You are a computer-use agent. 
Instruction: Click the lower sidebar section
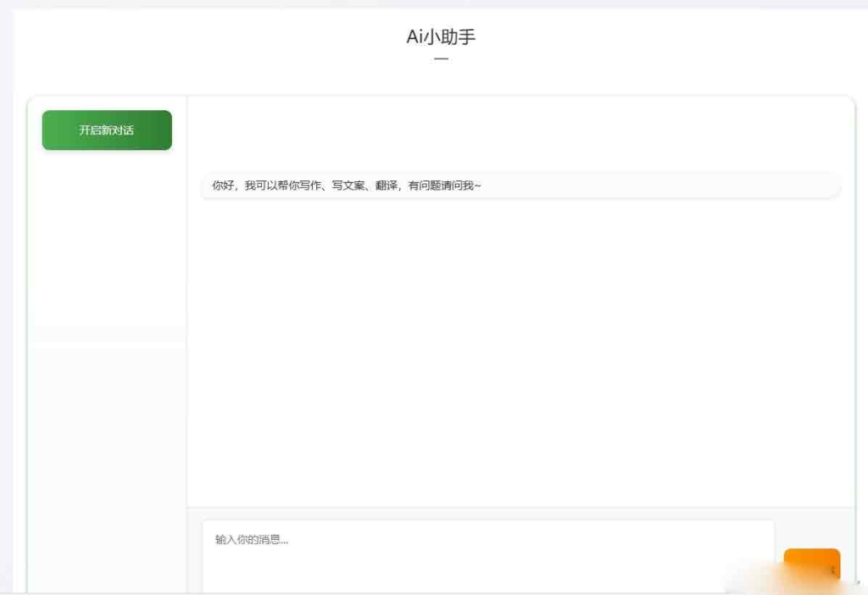(106, 466)
